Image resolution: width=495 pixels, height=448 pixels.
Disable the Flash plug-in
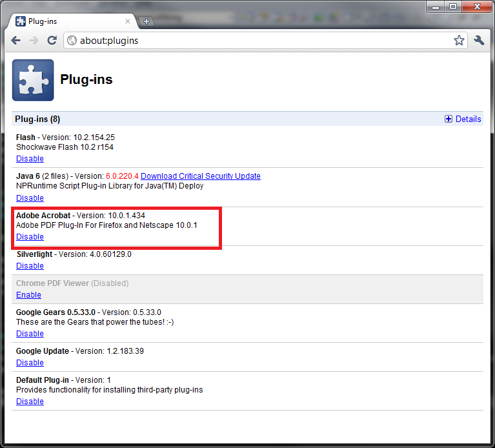tap(30, 159)
